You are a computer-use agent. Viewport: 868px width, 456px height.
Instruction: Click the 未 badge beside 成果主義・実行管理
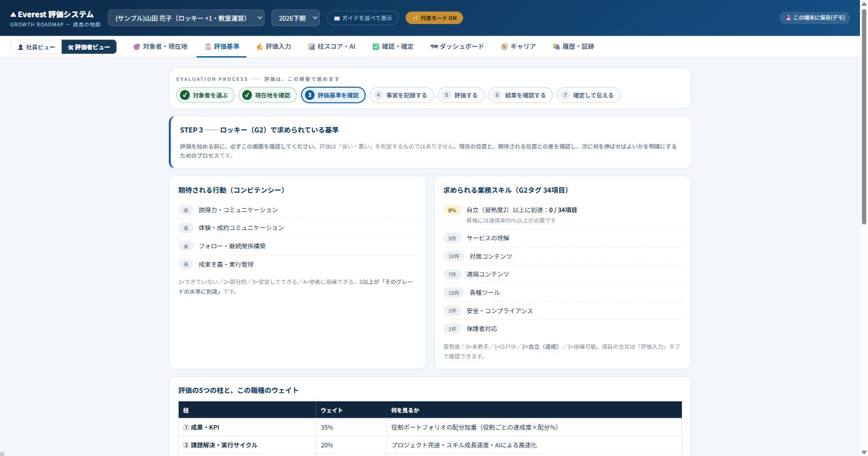point(185,264)
